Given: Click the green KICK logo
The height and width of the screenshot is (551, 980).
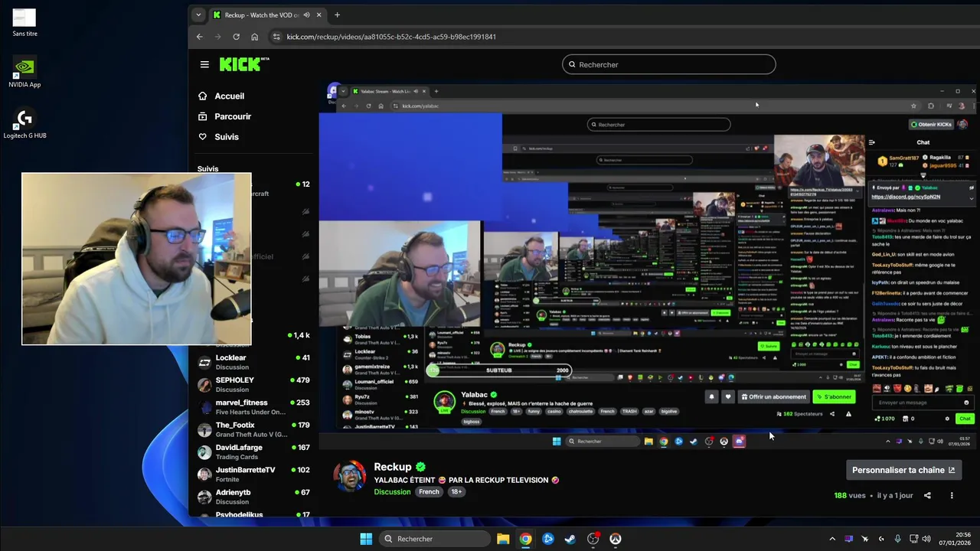Looking at the screenshot, I should (244, 64).
